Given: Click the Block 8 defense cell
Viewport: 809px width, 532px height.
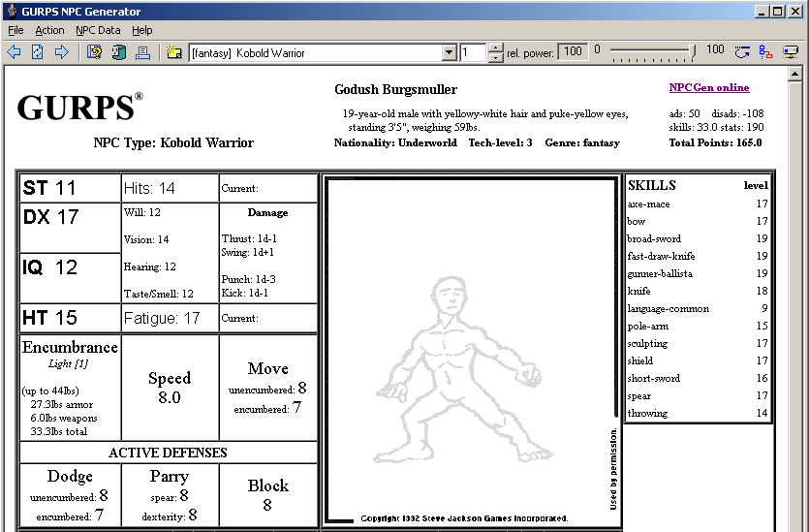Looking at the screenshot, I should (x=267, y=495).
